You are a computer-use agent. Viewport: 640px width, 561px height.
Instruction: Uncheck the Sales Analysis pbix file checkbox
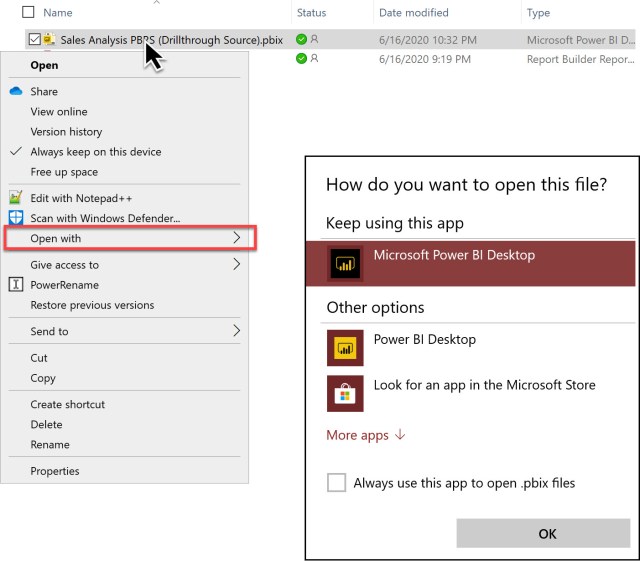[x=34, y=40]
